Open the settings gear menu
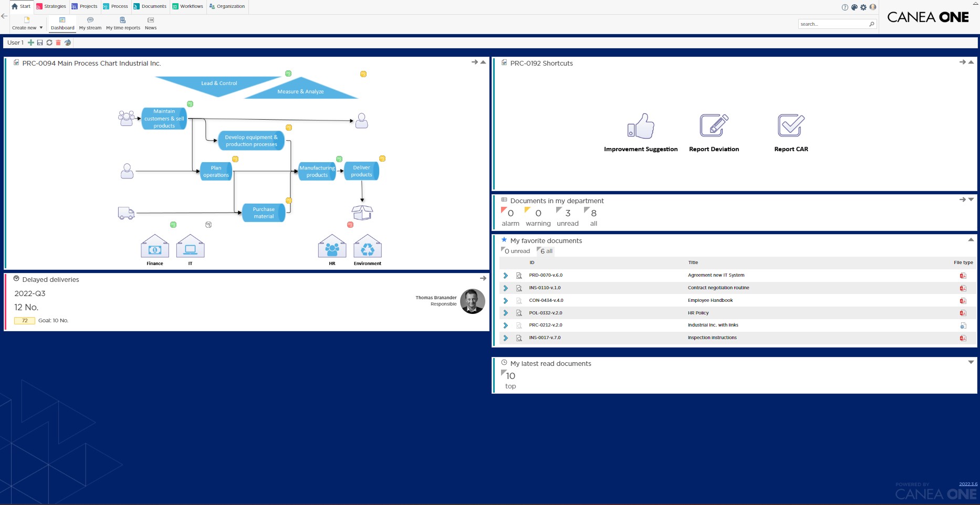Screen dimensions: 980x505 [x=863, y=7]
